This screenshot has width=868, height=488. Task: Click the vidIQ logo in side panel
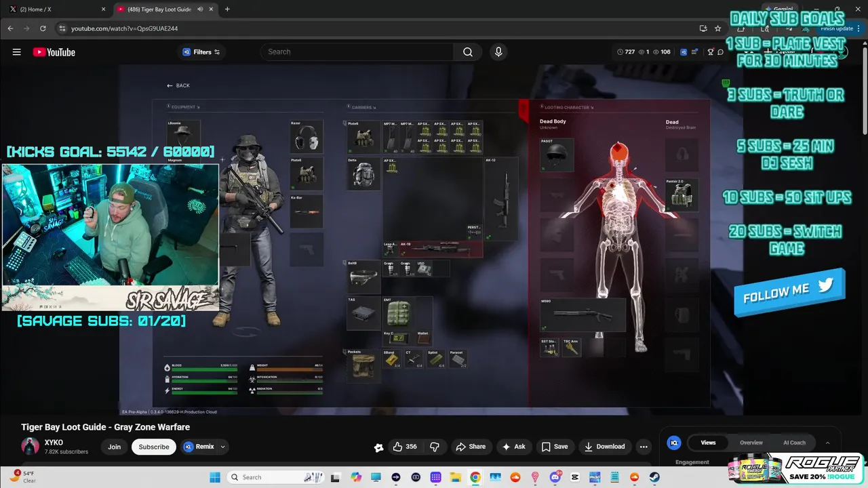tap(674, 443)
